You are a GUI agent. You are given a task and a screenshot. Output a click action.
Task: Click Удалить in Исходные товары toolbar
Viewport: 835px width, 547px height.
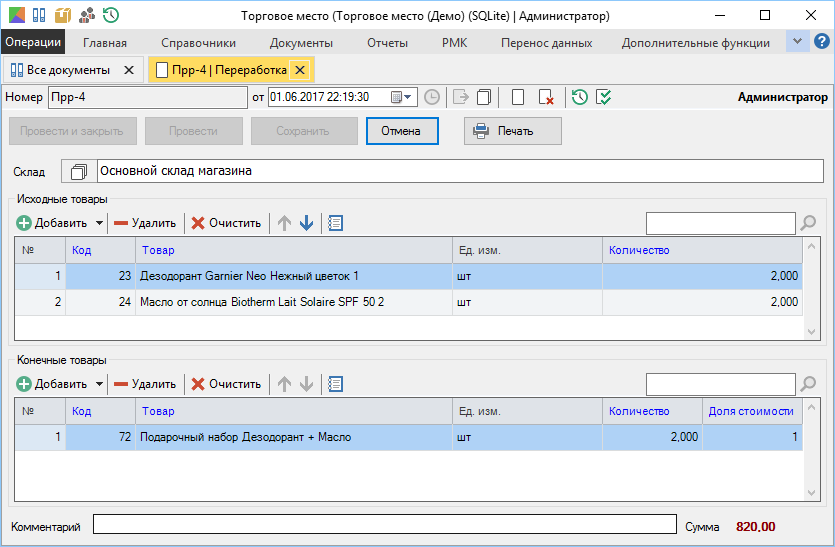[x=145, y=223]
